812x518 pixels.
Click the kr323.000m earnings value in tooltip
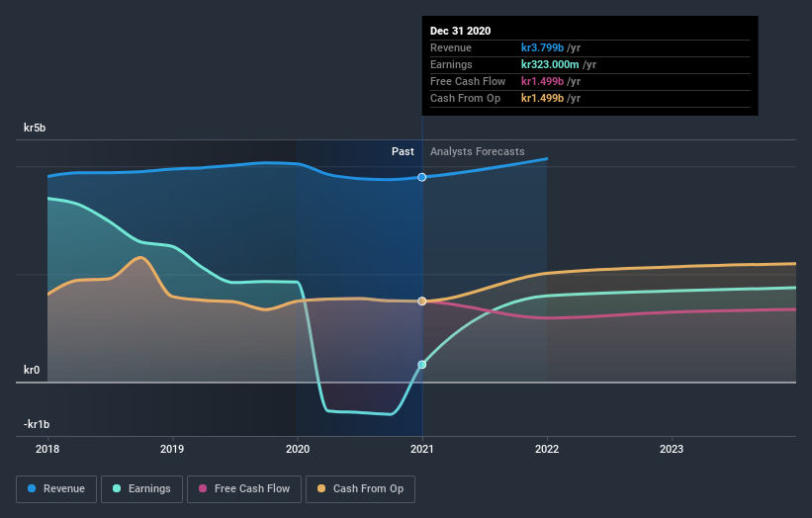pyautogui.click(x=550, y=64)
